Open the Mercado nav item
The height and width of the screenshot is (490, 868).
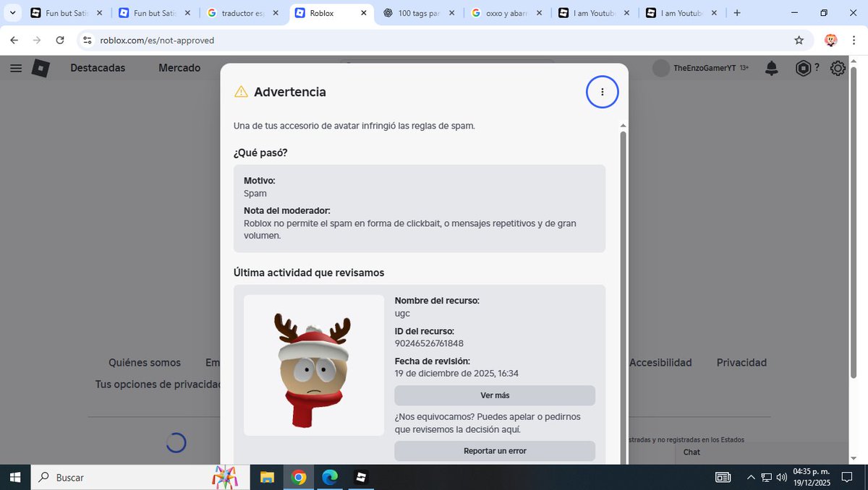click(179, 68)
